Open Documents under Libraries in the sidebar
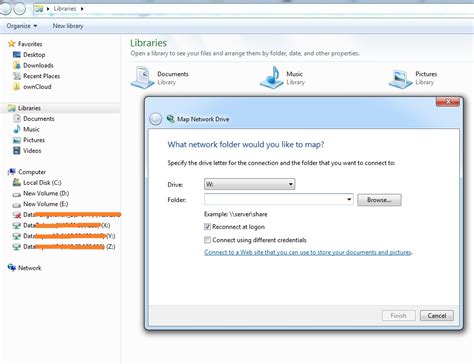 click(x=39, y=119)
